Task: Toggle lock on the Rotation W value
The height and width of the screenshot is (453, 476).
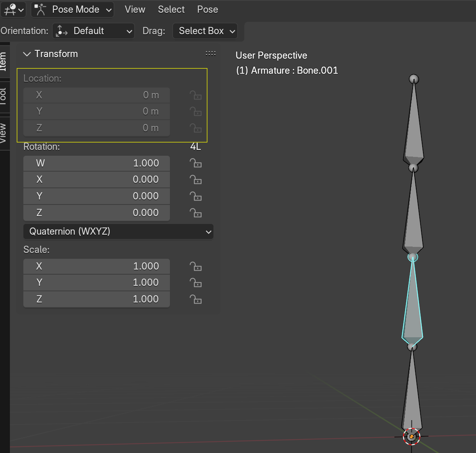Action: (196, 163)
